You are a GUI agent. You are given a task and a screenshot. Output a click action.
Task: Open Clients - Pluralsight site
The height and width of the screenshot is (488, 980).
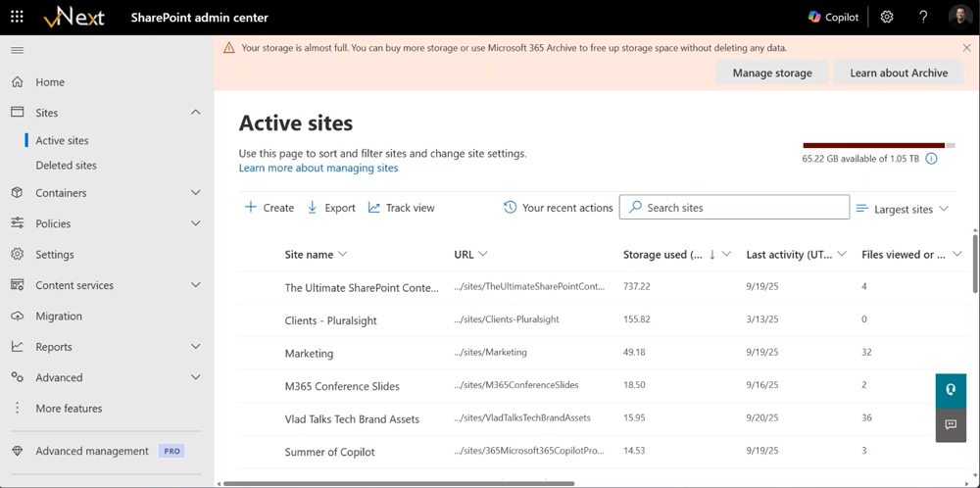[330, 320]
